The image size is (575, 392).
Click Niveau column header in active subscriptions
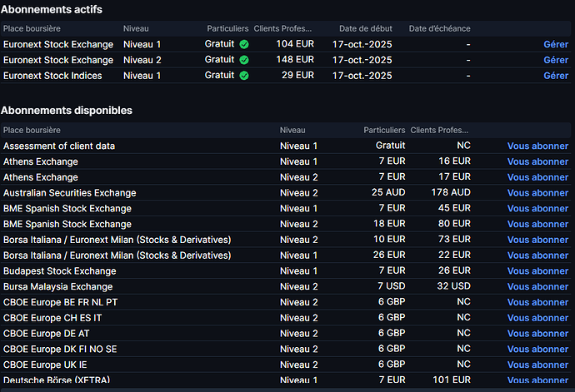pyautogui.click(x=136, y=28)
